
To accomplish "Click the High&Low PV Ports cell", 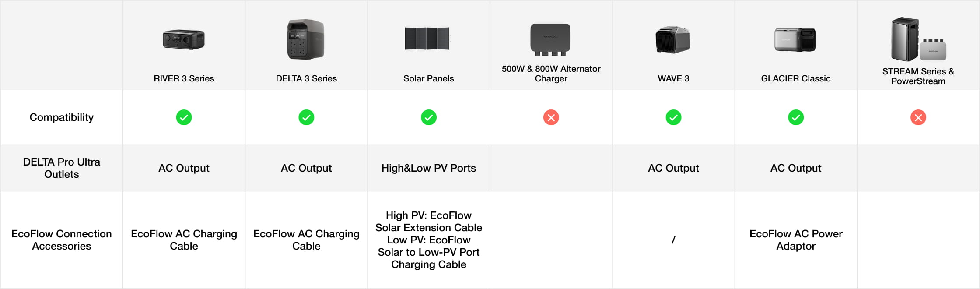I will [429, 168].
